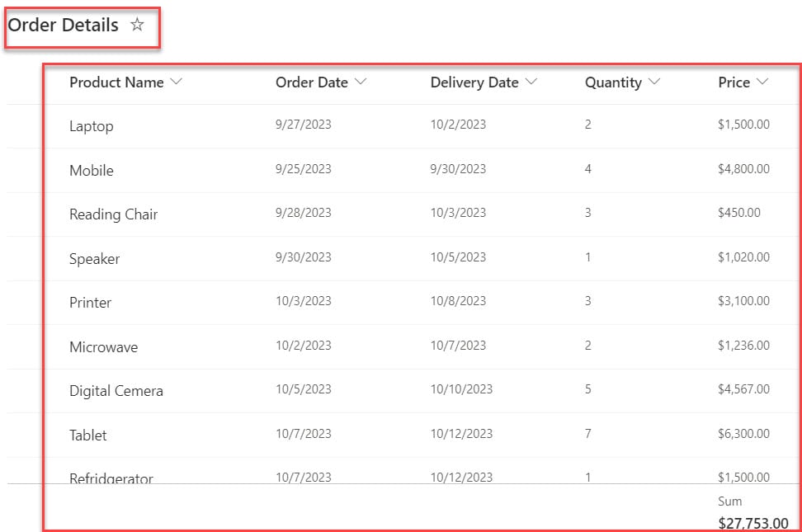Click the Product Name column header
Viewport: 802px width, 532px height.
tap(116, 82)
